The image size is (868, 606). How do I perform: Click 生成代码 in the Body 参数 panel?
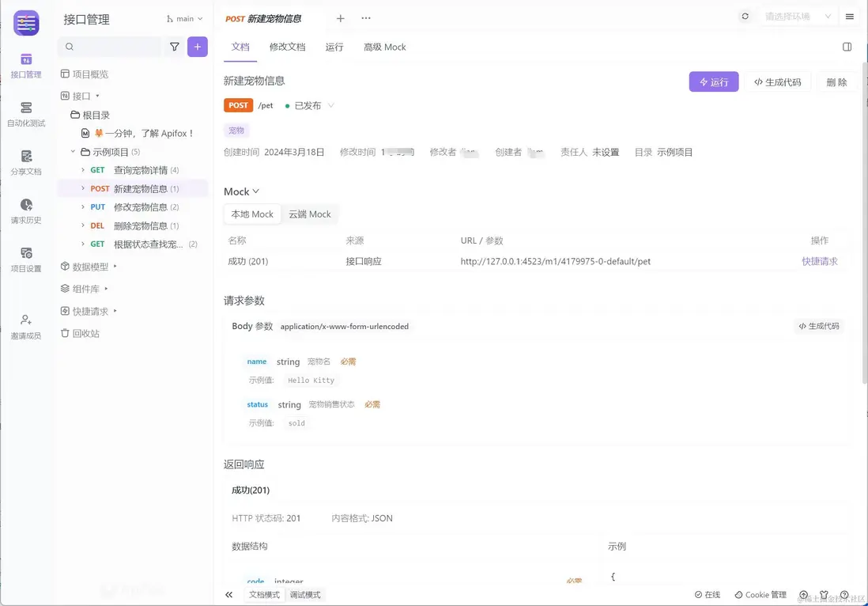click(819, 326)
